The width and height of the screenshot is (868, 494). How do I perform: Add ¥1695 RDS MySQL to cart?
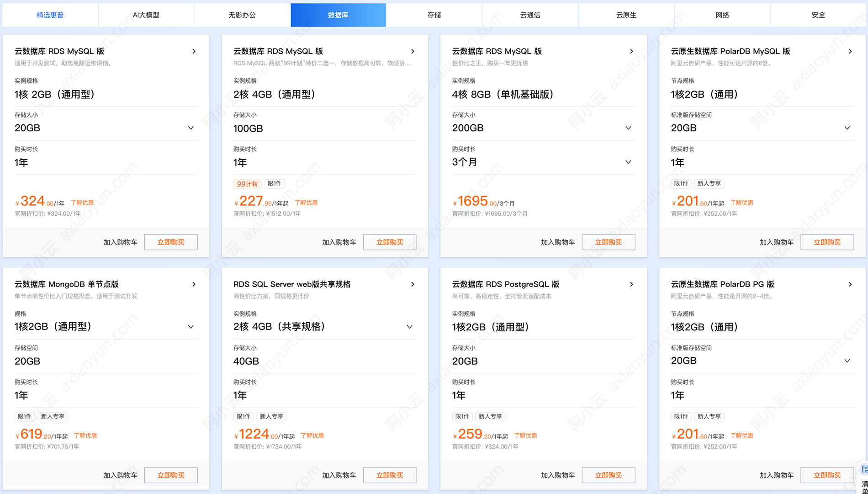pos(558,242)
